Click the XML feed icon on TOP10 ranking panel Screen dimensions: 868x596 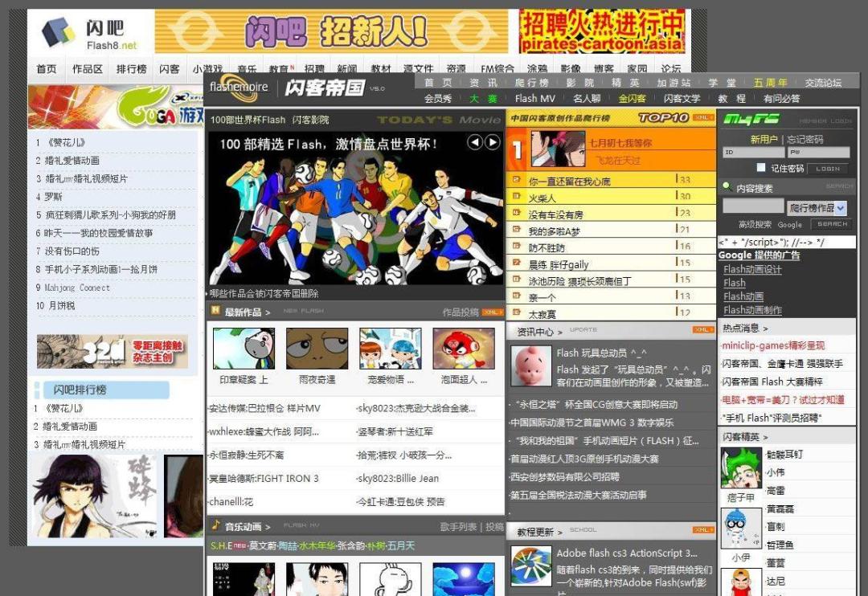(704, 117)
